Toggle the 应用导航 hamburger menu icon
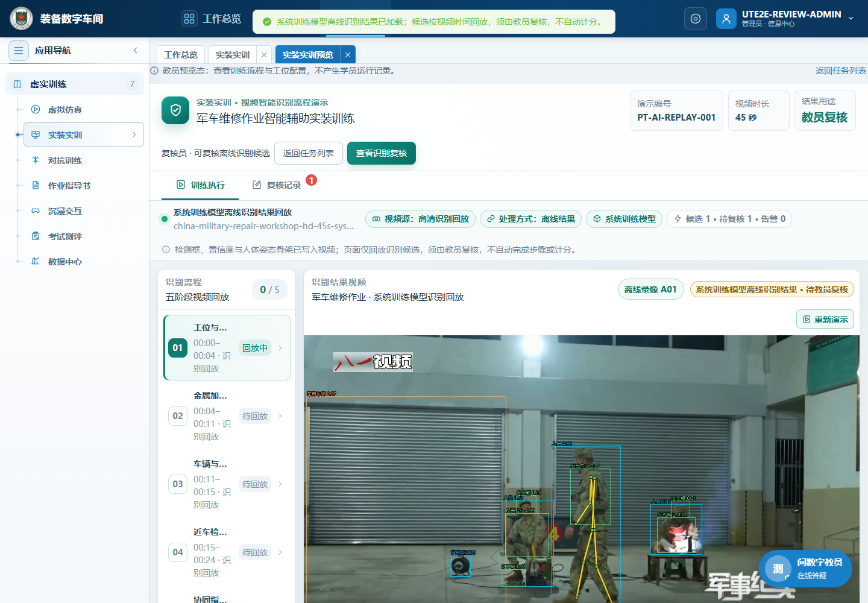 coord(19,51)
